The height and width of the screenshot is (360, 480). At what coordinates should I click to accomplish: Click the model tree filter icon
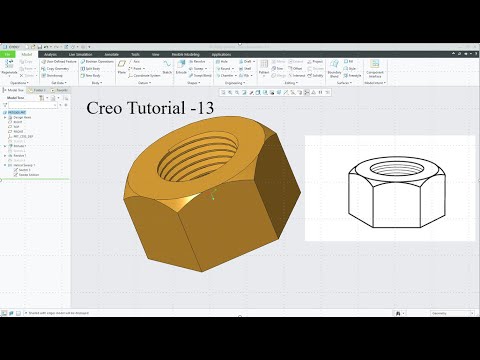coord(5,105)
